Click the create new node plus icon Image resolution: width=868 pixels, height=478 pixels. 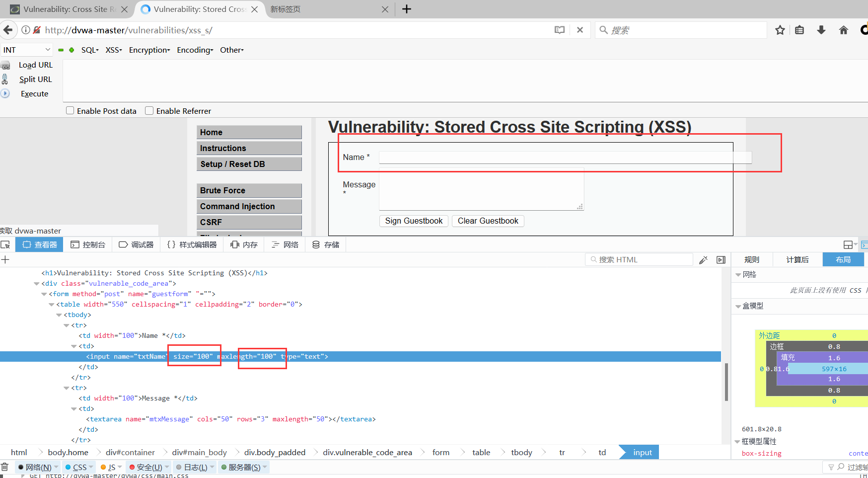[x=5, y=259]
